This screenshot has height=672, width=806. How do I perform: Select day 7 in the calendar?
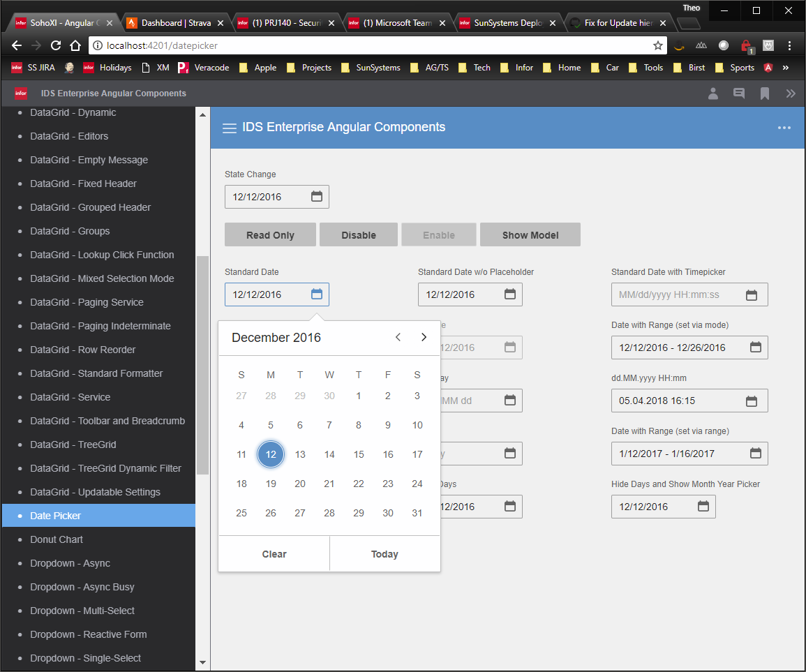[329, 425]
